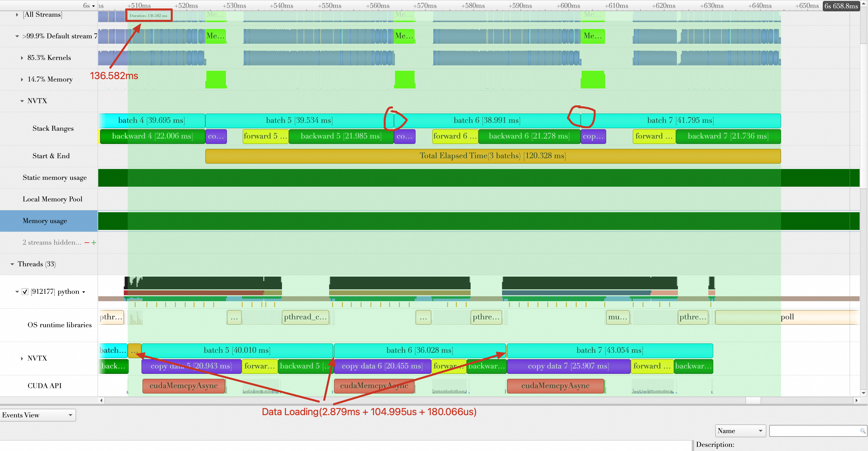Screen dimensions: 868x451
Task: Select the Total Elapsed Time range bar
Action: pyautogui.click(x=492, y=156)
